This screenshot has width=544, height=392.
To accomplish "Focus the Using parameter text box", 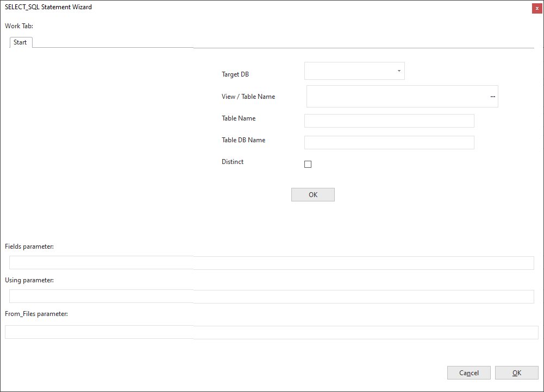I will pos(272,296).
